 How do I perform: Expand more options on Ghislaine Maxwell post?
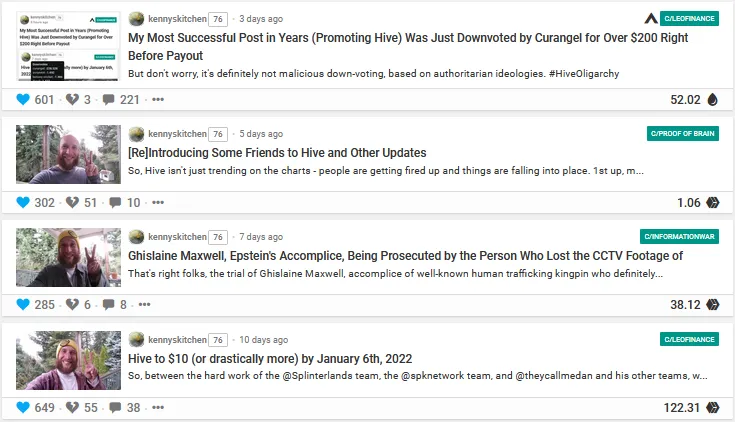144,304
